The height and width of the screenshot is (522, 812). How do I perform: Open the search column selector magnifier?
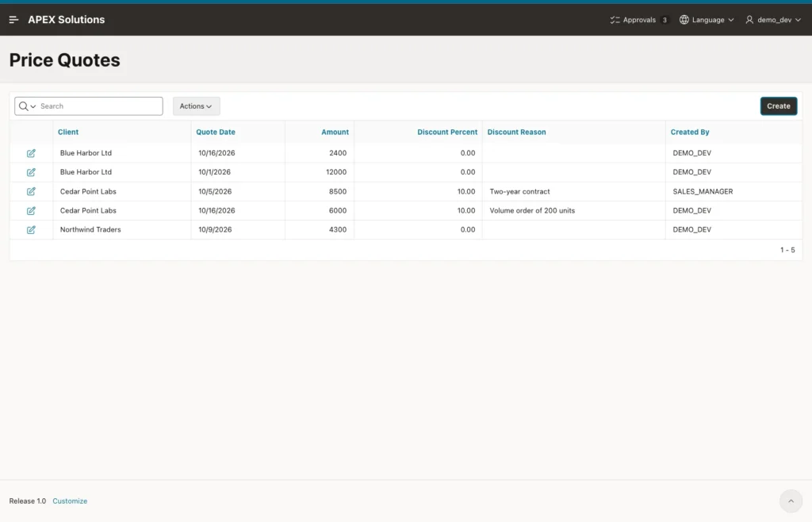click(27, 106)
